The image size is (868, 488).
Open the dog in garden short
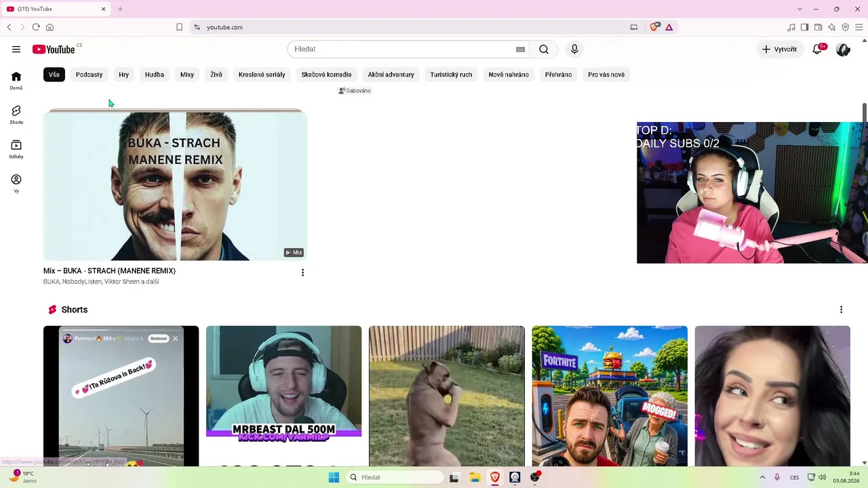(x=447, y=396)
